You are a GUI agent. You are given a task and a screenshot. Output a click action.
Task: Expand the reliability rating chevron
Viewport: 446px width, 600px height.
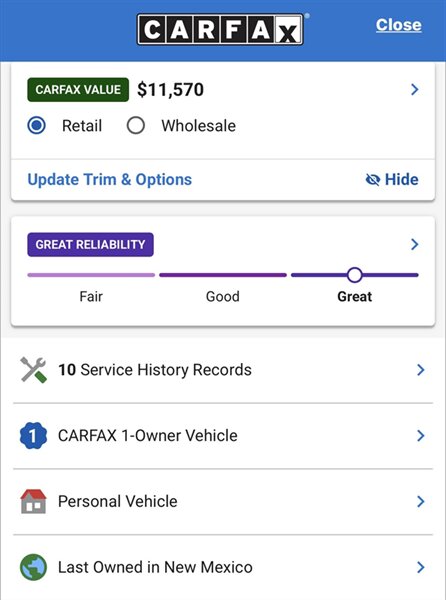tap(414, 244)
